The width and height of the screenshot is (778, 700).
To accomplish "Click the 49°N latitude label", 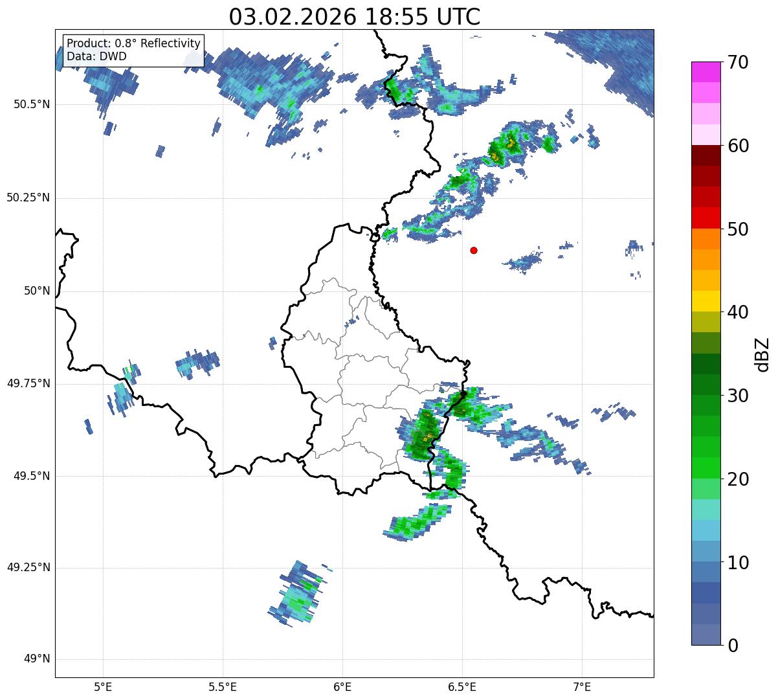I will [x=37, y=659].
